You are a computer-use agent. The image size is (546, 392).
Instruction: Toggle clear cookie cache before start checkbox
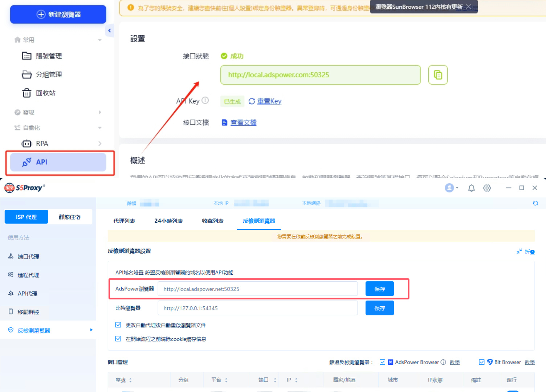118,339
